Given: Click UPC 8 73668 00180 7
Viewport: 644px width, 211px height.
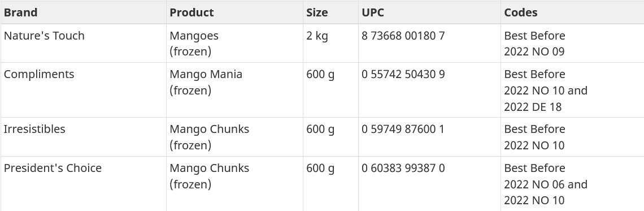Looking at the screenshot, I should tap(403, 36).
